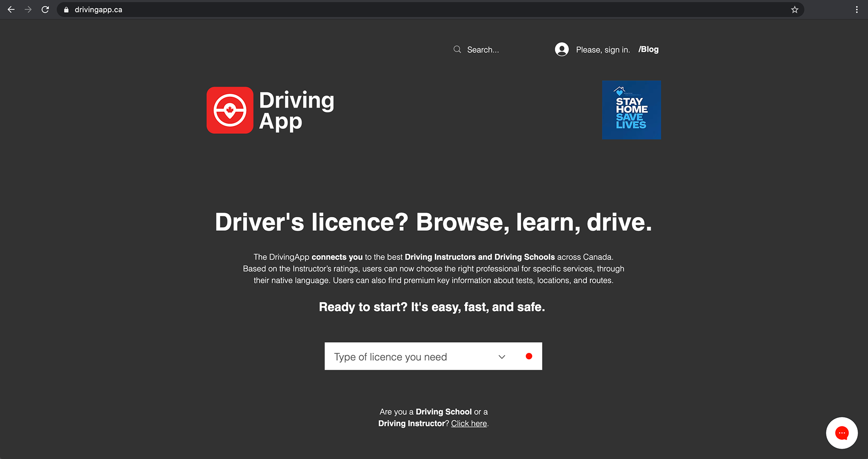Screen dimensions: 868x459
Task: Click the bold 'Driving School' text
Action: [443, 412]
